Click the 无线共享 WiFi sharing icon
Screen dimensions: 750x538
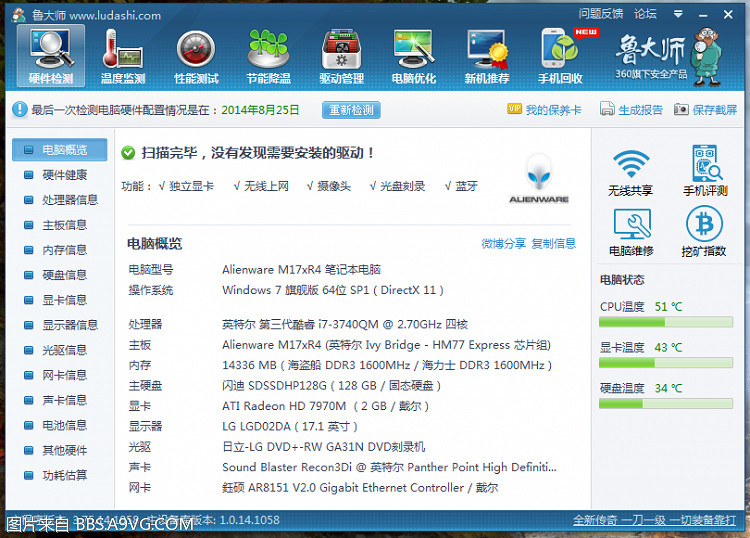(631, 172)
